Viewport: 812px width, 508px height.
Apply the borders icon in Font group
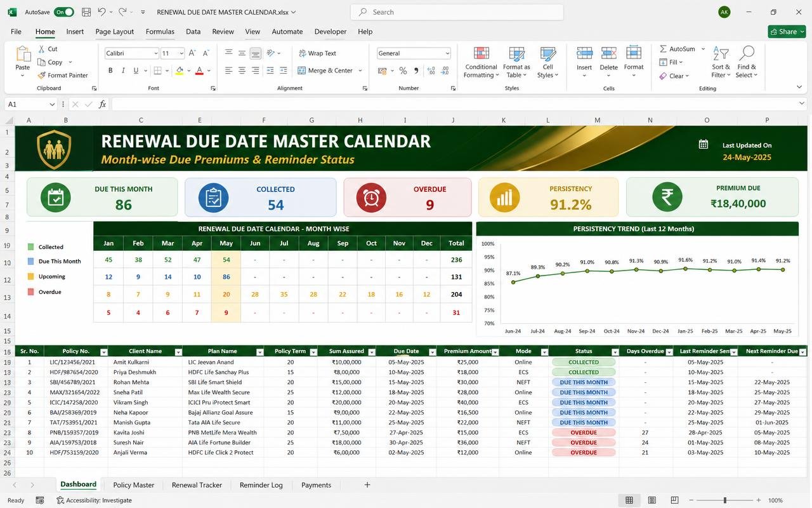[x=157, y=70]
